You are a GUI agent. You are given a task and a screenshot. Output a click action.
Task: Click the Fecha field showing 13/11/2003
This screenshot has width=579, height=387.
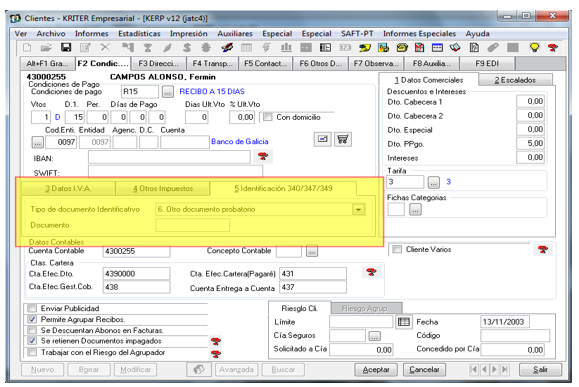tap(505, 322)
